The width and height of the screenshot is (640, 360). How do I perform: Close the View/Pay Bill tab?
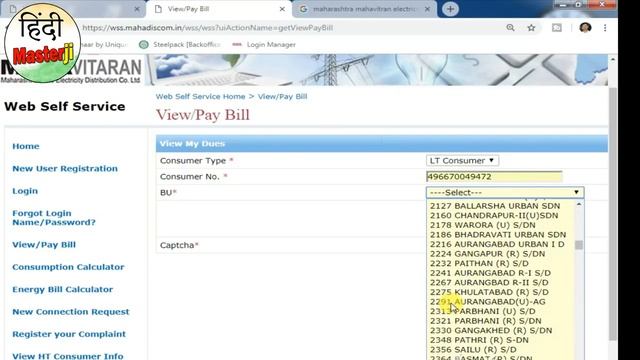[x=282, y=9]
